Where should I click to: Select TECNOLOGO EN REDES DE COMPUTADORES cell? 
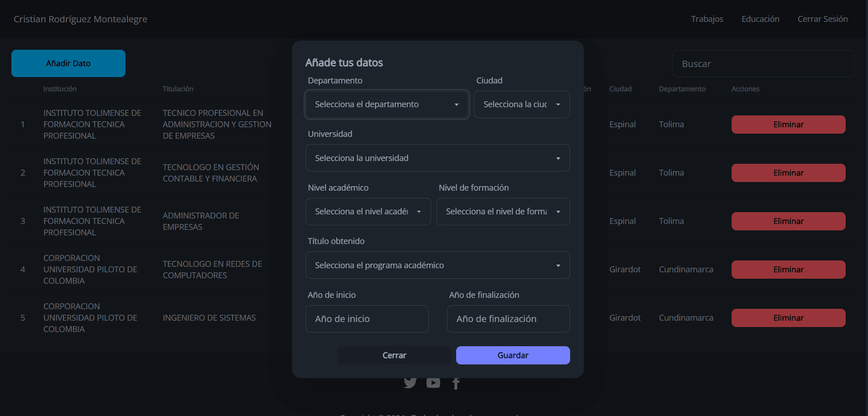click(213, 270)
